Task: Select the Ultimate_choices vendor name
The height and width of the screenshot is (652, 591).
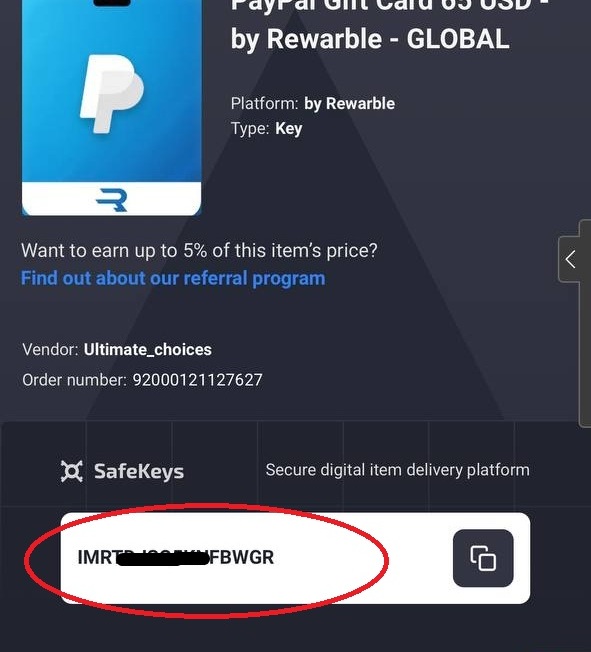Action: click(x=148, y=350)
